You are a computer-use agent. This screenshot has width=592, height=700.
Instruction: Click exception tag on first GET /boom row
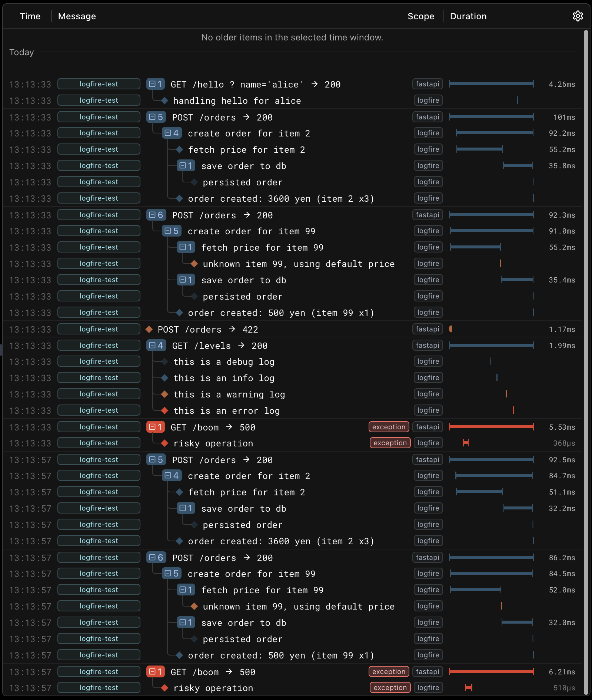[389, 427]
